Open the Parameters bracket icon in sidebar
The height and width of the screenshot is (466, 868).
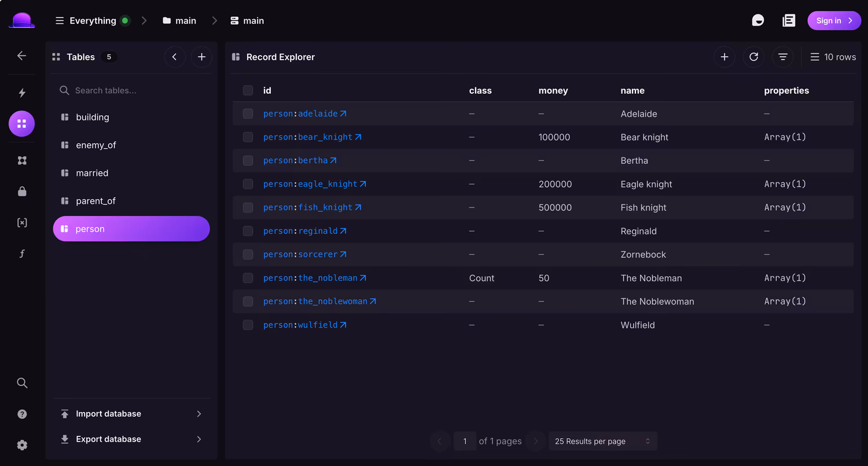pyautogui.click(x=22, y=222)
